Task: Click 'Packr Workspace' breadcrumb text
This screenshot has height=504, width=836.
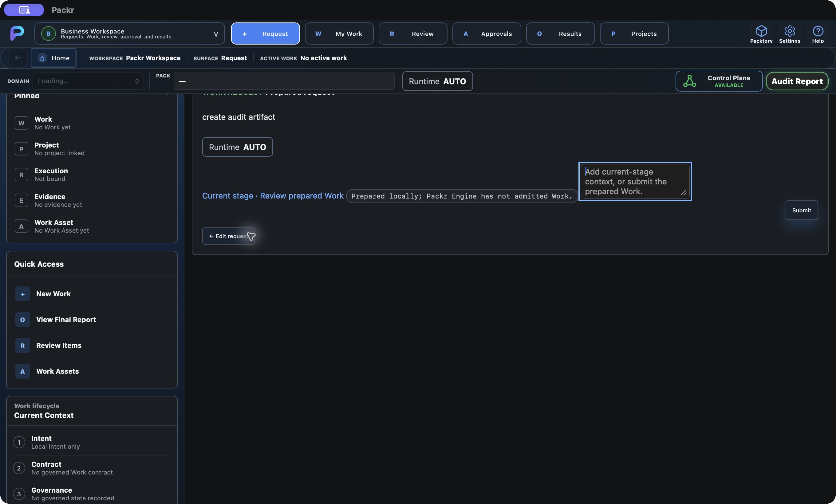Action: (x=153, y=58)
